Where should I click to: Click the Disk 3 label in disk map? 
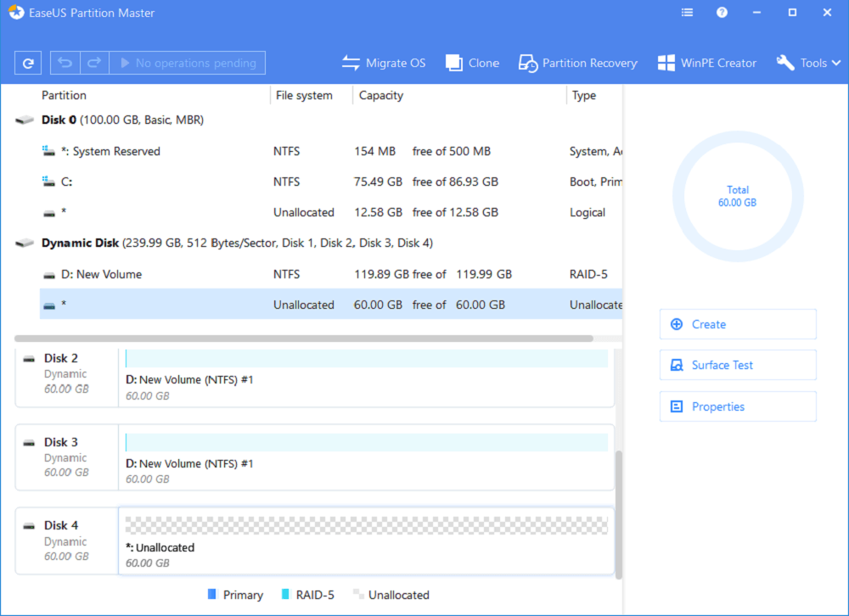click(61, 442)
